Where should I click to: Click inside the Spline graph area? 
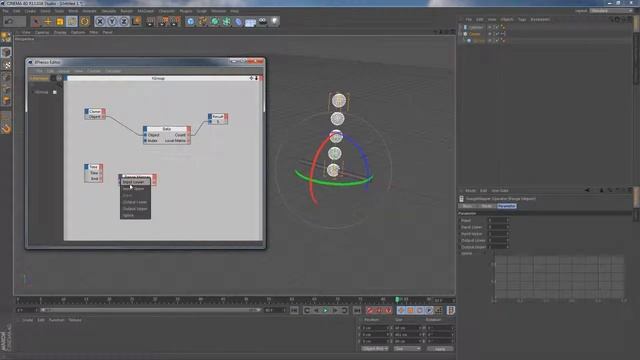(x=559, y=278)
